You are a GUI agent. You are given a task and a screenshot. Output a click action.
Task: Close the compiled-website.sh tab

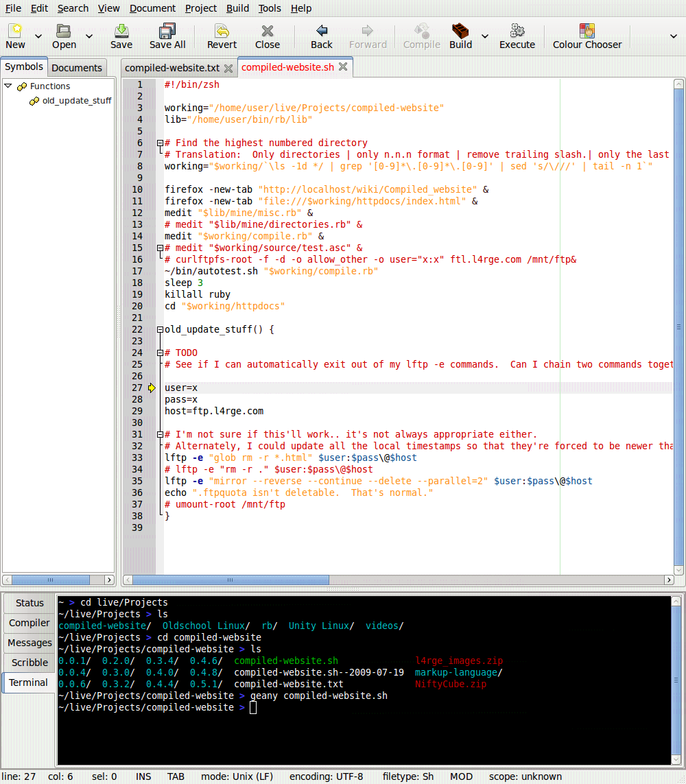point(343,67)
